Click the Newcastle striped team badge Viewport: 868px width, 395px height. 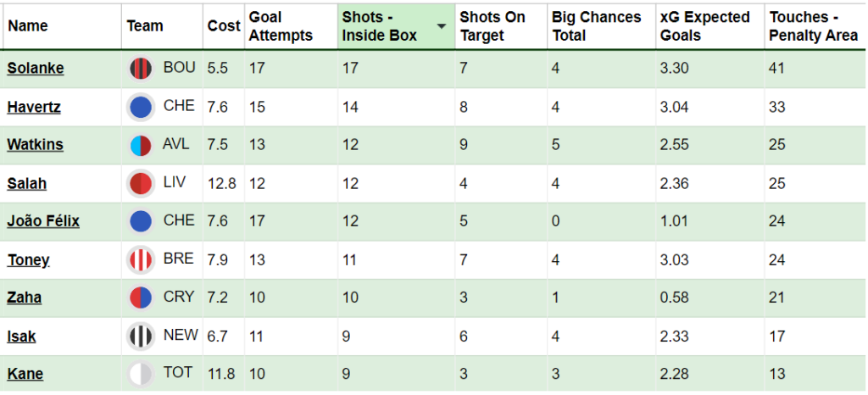click(x=141, y=336)
